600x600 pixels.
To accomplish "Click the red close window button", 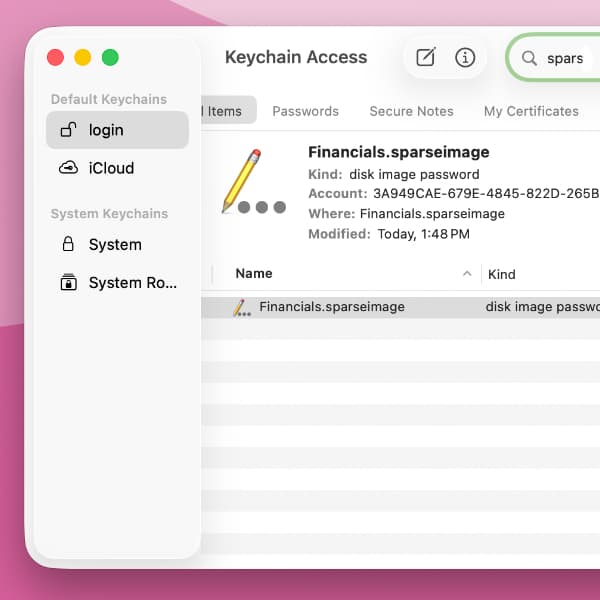I will pyautogui.click(x=55, y=57).
